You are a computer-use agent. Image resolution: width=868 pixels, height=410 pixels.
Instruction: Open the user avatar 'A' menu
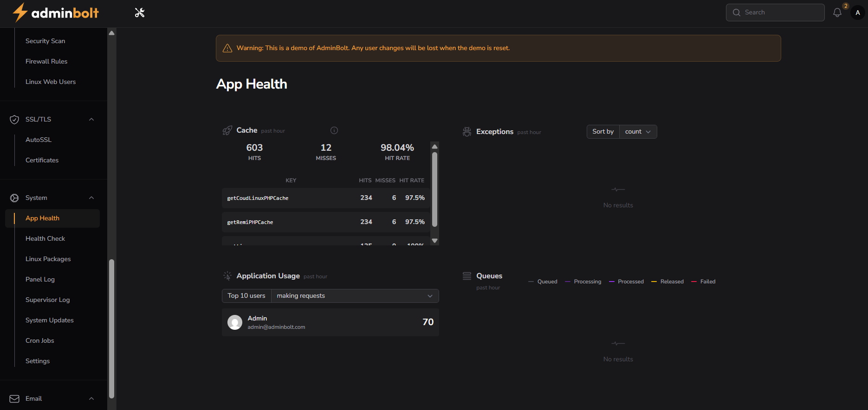point(858,13)
